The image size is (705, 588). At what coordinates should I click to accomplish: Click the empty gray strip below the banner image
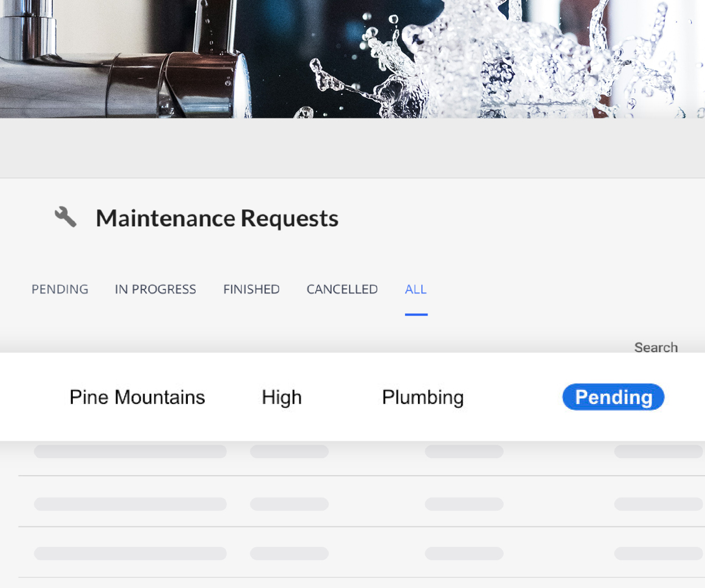pyautogui.click(x=352, y=148)
